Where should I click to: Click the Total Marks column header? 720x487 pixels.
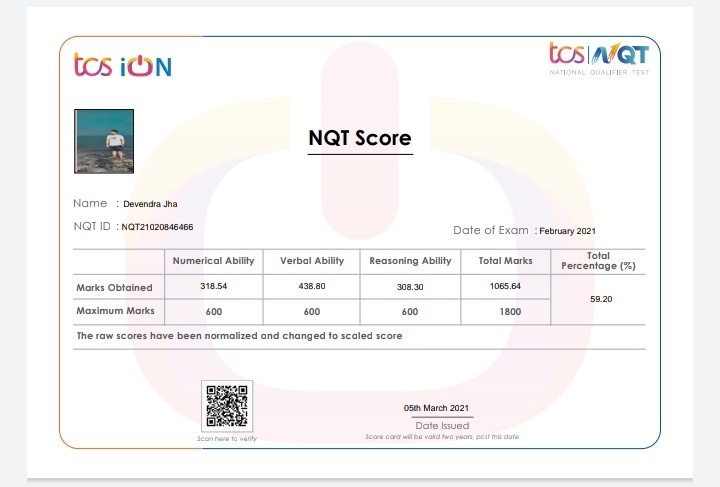coord(506,261)
